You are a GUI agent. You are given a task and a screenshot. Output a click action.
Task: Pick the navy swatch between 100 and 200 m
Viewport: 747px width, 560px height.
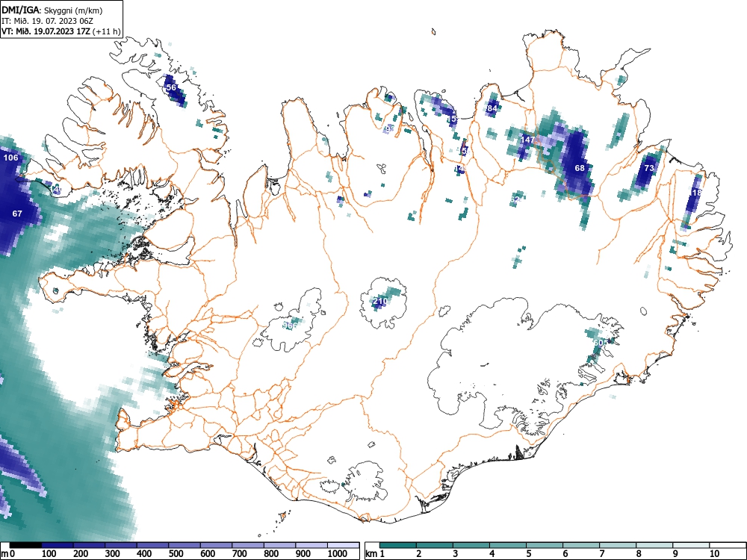(x=58, y=545)
